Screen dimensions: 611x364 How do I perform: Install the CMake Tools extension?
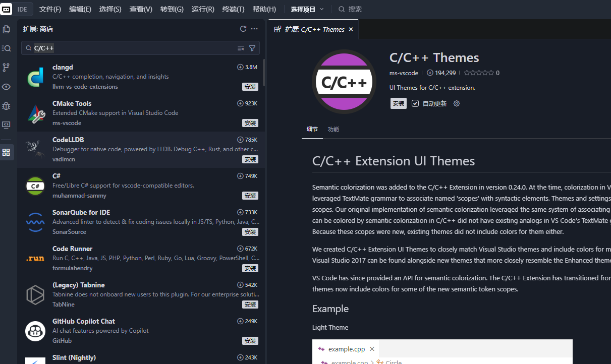point(250,123)
